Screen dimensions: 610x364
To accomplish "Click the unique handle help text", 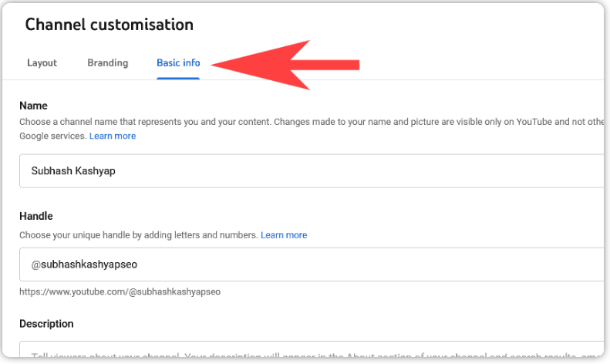I will 139,235.
